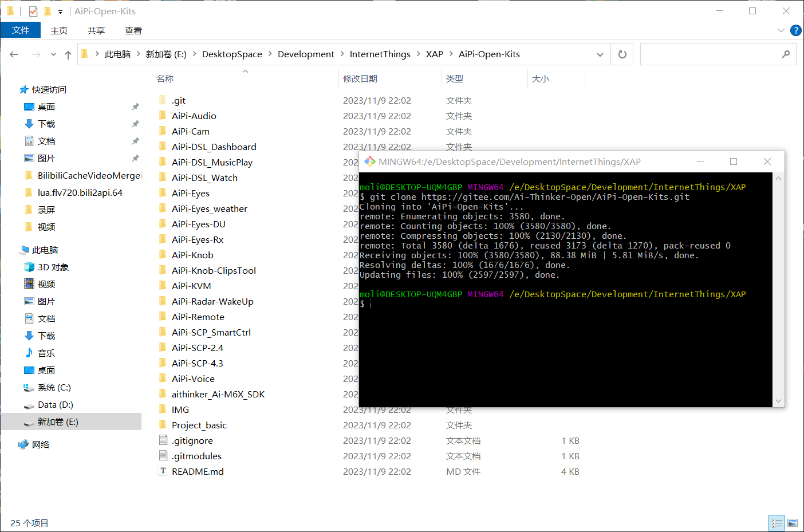Select 此电脑 in the navigation pane
This screenshot has width=804, height=532.
pyautogui.click(x=45, y=250)
